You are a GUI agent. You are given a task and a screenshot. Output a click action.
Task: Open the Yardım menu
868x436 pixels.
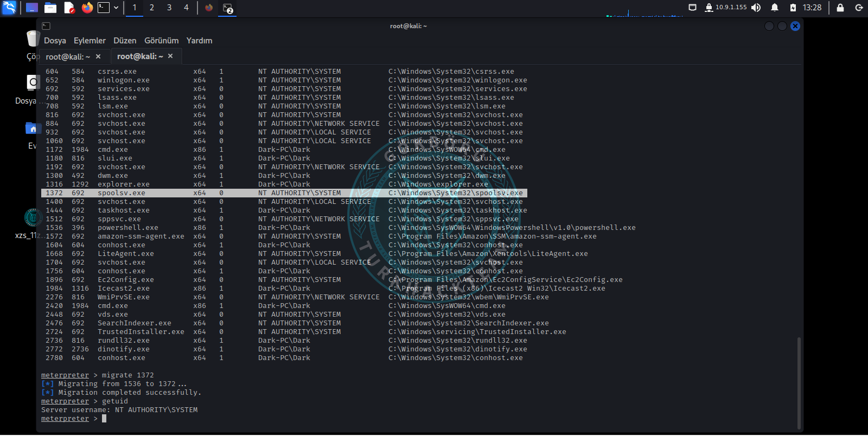[x=199, y=41]
